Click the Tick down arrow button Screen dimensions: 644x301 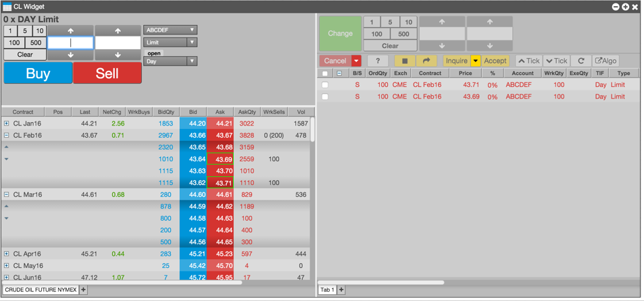click(x=557, y=61)
